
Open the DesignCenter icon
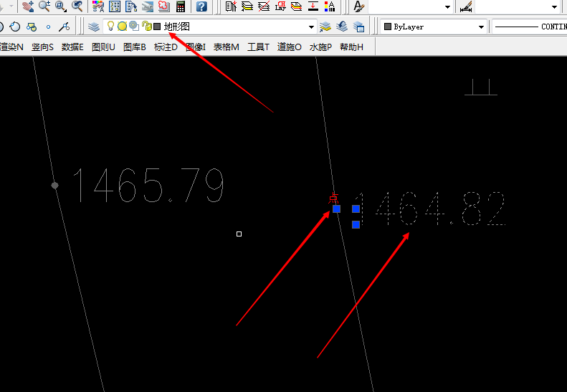point(115,6)
